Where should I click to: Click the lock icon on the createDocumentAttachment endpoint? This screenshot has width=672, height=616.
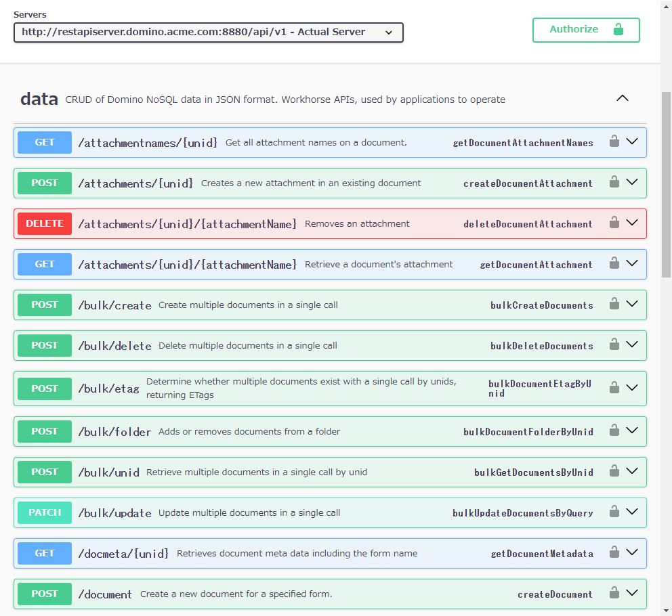(x=614, y=183)
